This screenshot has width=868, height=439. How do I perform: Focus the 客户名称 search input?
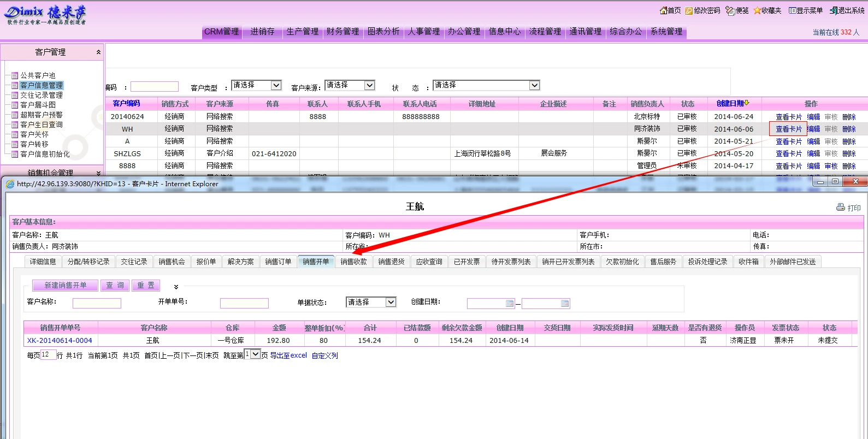point(97,303)
